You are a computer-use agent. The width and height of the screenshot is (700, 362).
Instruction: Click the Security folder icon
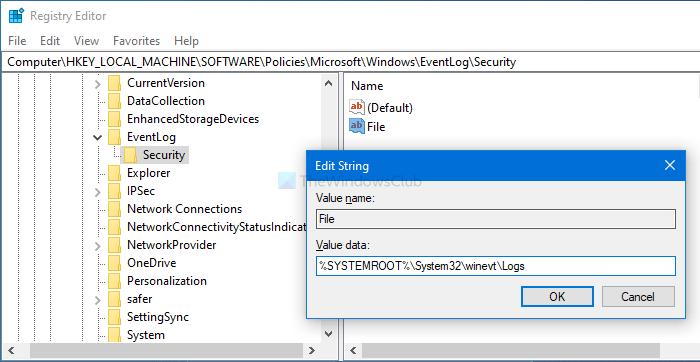pyautogui.click(x=130, y=155)
